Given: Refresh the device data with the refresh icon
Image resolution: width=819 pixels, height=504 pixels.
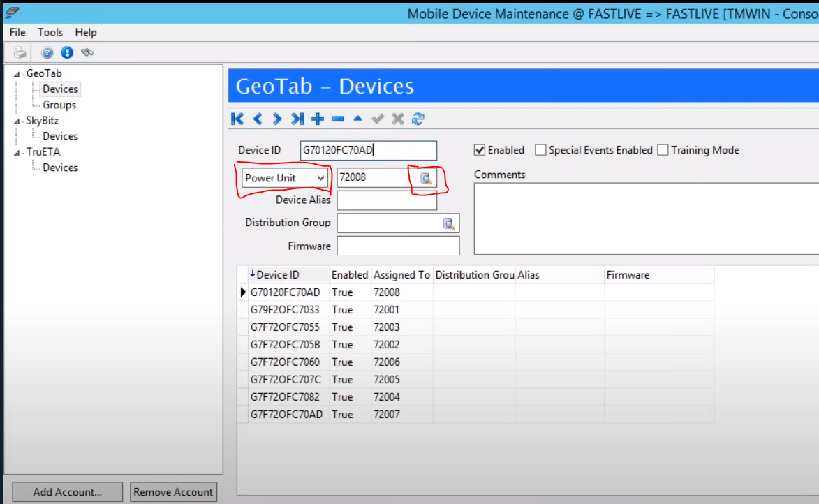Looking at the screenshot, I should (x=418, y=119).
